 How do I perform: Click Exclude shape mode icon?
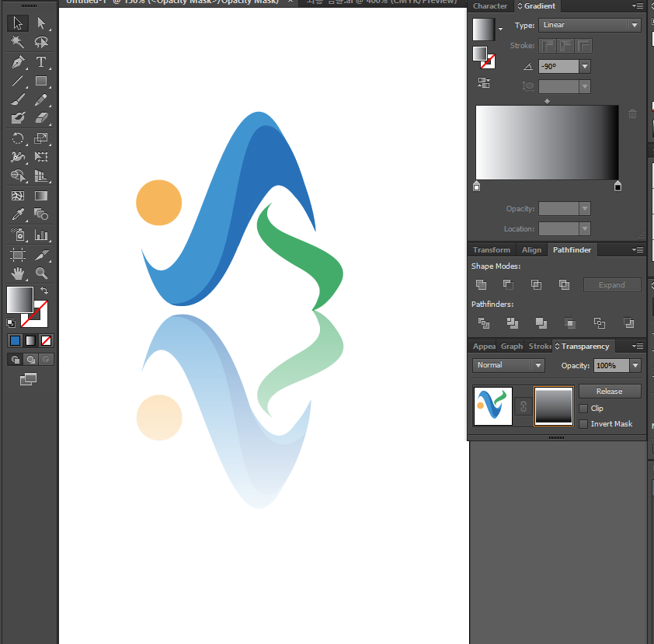point(564,284)
